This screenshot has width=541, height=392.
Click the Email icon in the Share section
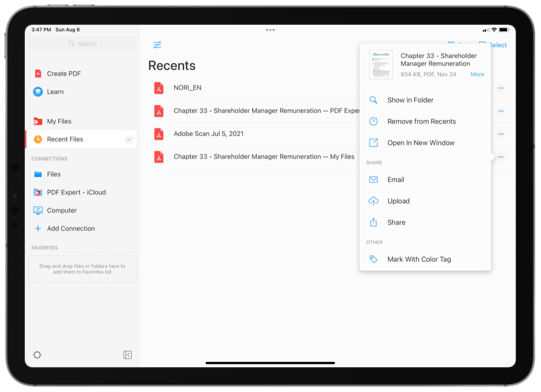[373, 180]
